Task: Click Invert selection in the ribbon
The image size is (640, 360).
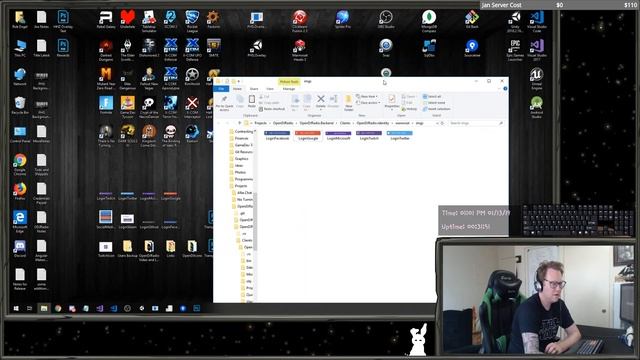Action: click(x=436, y=109)
